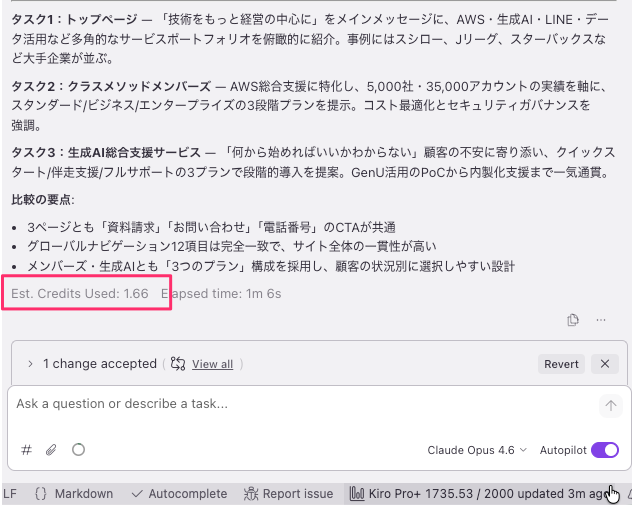Viewport: 632px width, 505px height.
Task: Send message with the up arrow button
Action: (609, 405)
